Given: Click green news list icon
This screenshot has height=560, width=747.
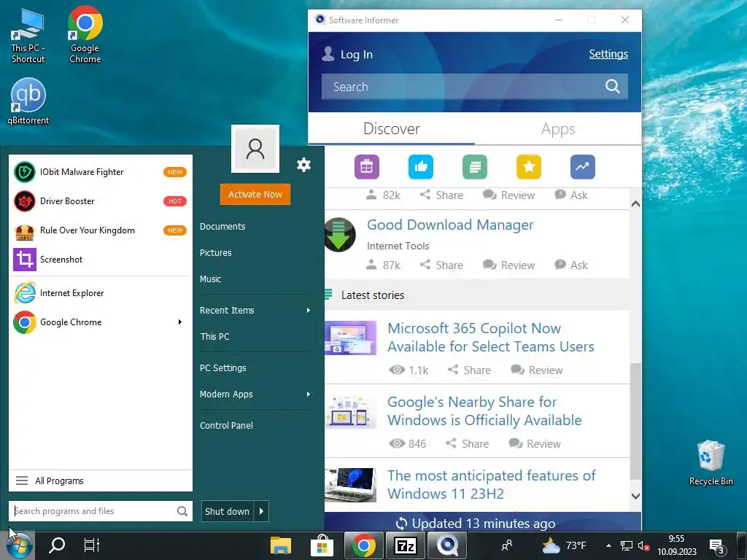Looking at the screenshot, I should tap(474, 167).
